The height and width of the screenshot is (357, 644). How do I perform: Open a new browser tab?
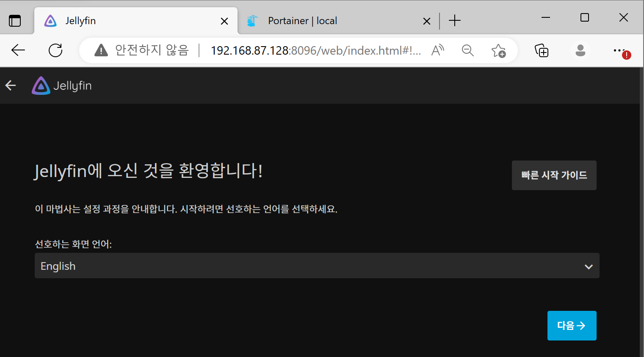point(454,20)
